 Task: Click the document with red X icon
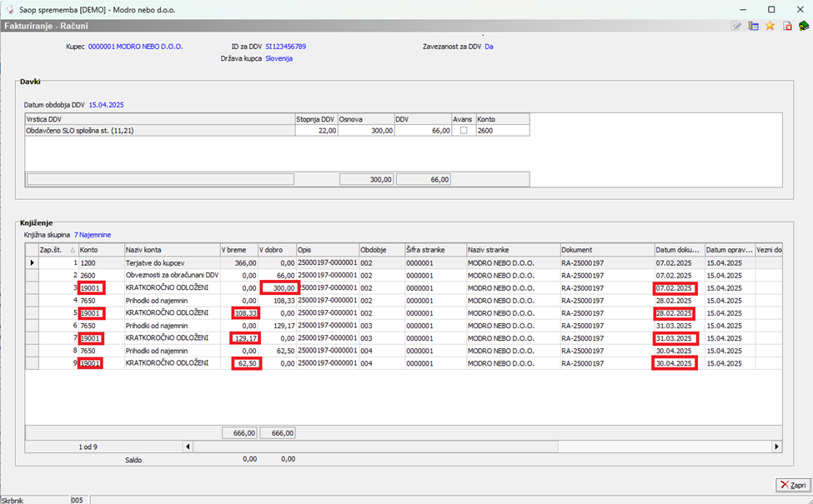[786, 26]
